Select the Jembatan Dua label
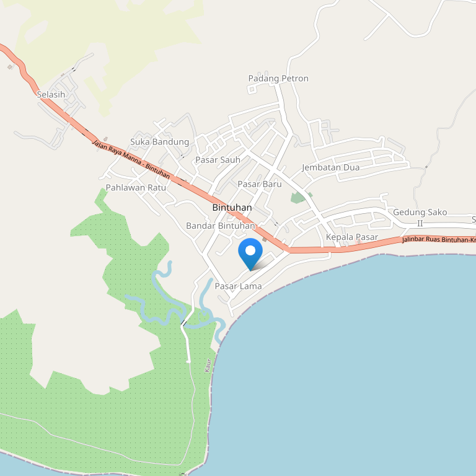This screenshot has height=476, width=476. pos(330,167)
